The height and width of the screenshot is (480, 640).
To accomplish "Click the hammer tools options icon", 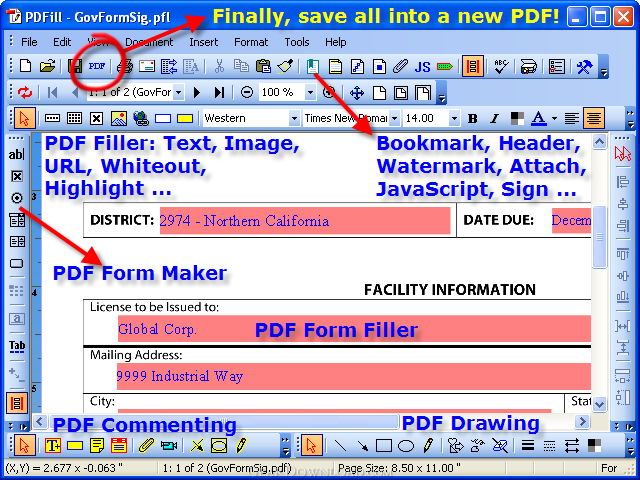I will [x=584, y=67].
